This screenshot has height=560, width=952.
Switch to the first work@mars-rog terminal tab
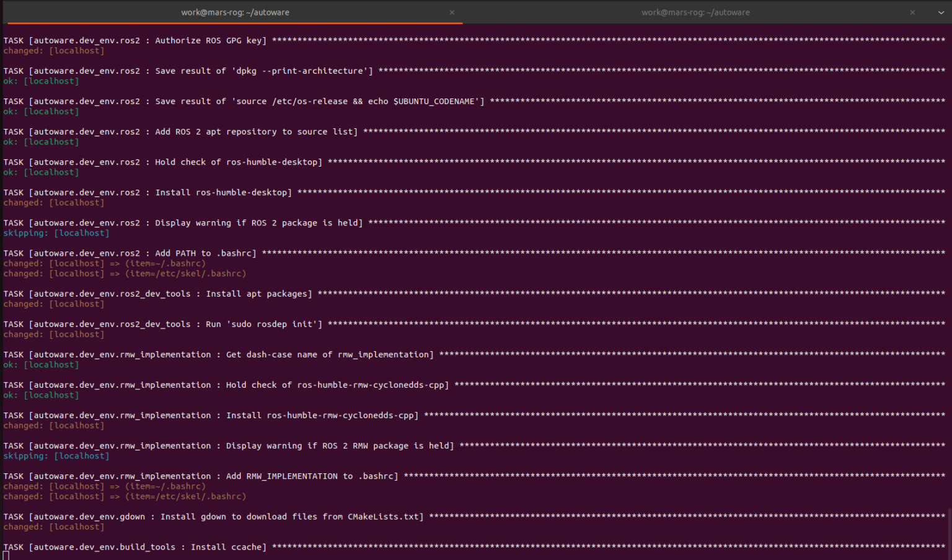[x=235, y=12]
